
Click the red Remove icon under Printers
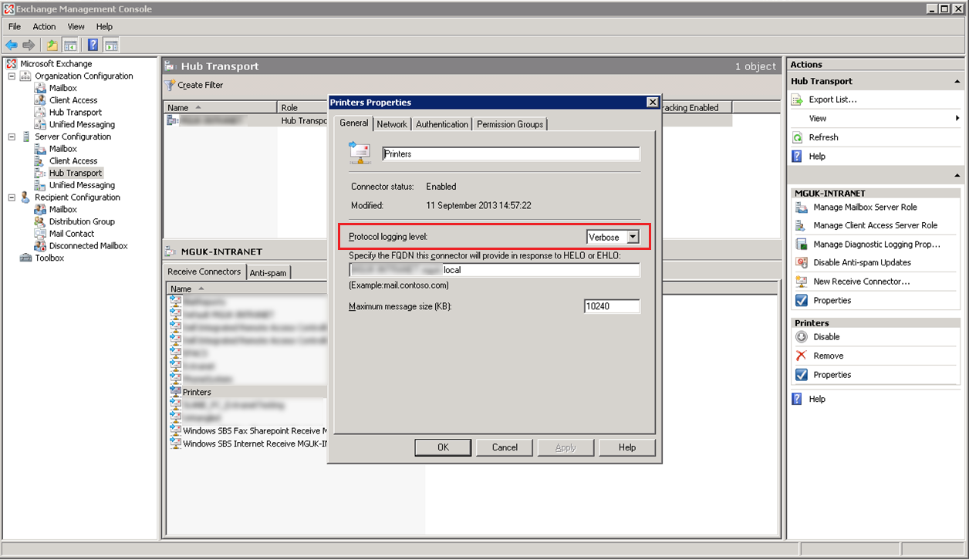[x=802, y=356]
